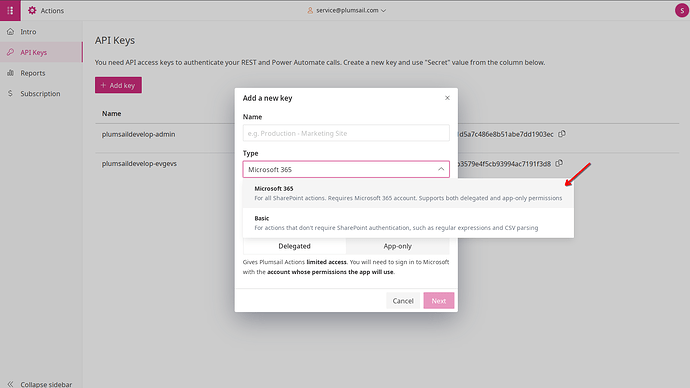Click the API Keys page heading

[115, 40]
